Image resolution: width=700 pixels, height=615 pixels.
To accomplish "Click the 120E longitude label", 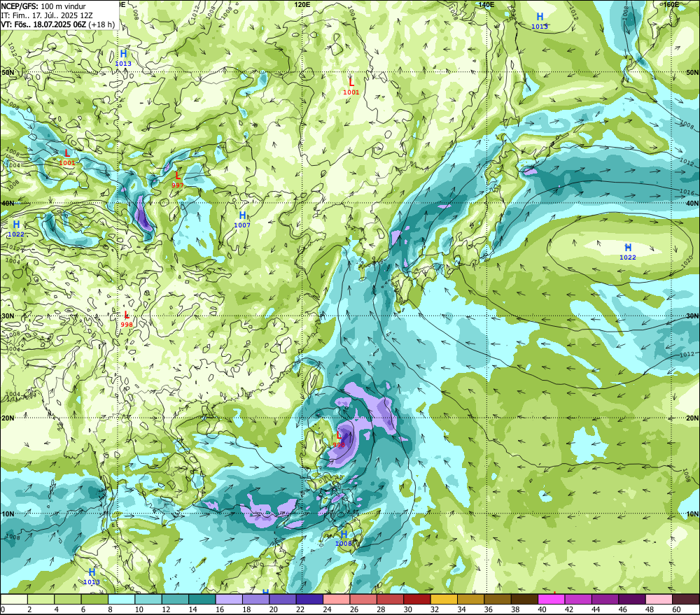I will (x=302, y=4).
